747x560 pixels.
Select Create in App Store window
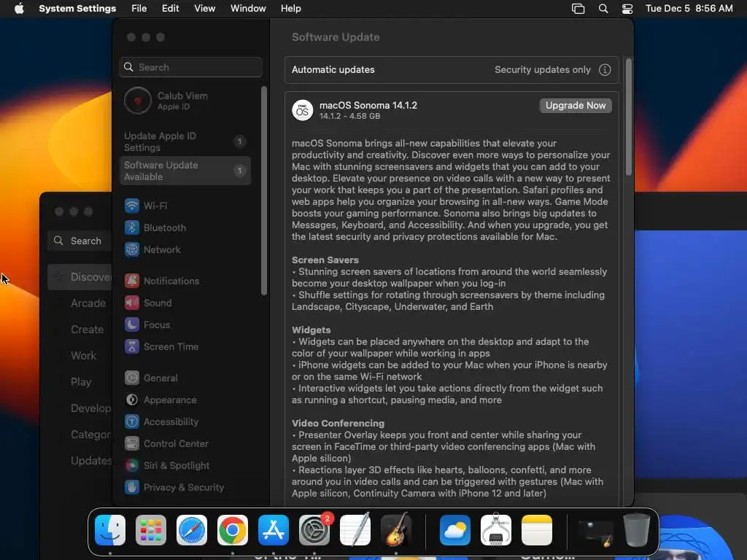point(88,330)
